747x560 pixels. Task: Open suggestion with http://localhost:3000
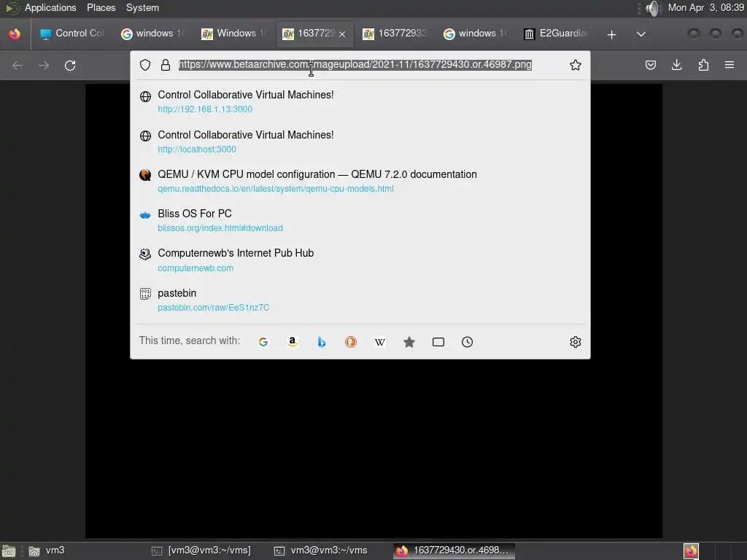click(x=360, y=142)
